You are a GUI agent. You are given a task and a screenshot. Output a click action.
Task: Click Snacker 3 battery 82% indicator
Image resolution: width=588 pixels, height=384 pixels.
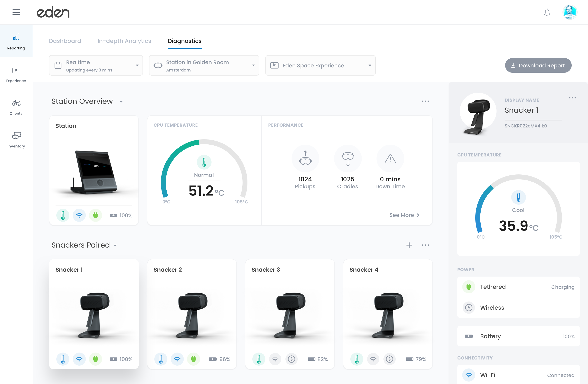(x=317, y=359)
